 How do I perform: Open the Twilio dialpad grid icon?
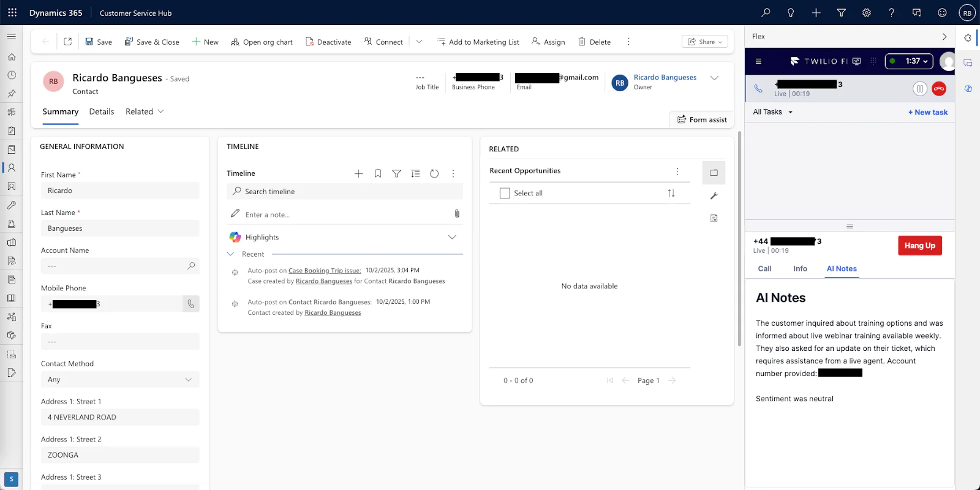[873, 61]
